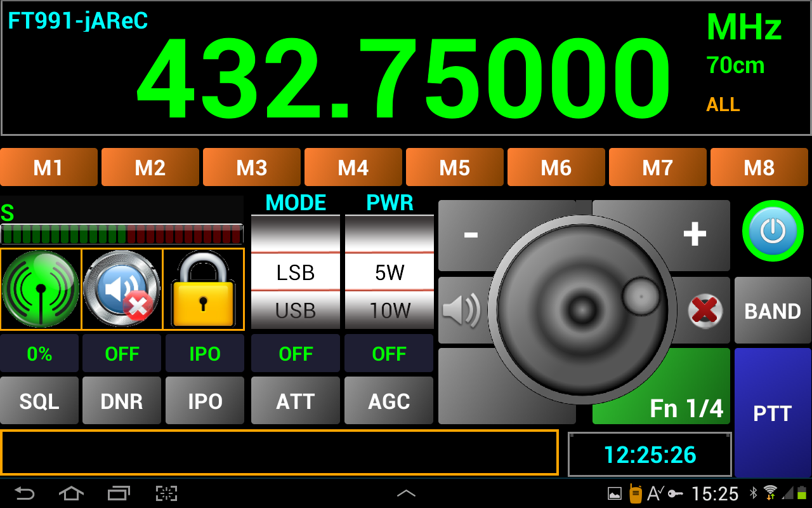Tap the mute speaker icon with red X
This screenshot has width=812, height=508.
122,289
